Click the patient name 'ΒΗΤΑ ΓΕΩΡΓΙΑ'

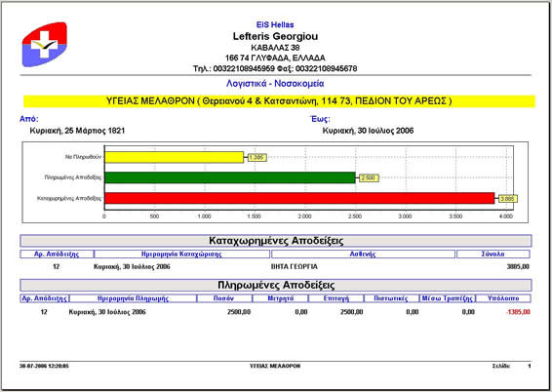point(294,267)
